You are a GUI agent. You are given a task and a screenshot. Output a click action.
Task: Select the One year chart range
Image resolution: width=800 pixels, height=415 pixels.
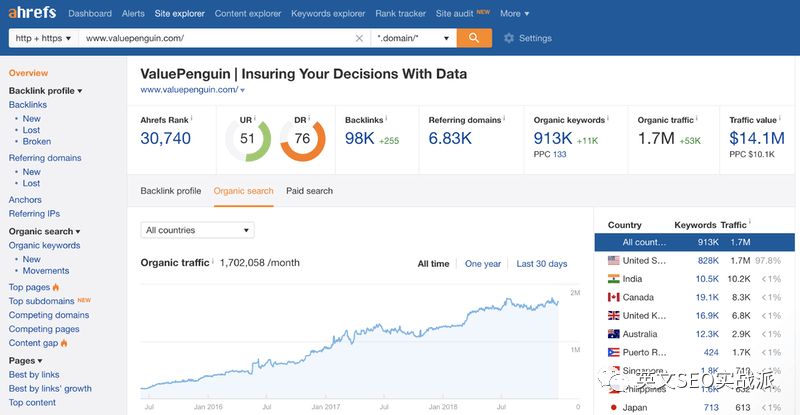[x=483, y=264]
